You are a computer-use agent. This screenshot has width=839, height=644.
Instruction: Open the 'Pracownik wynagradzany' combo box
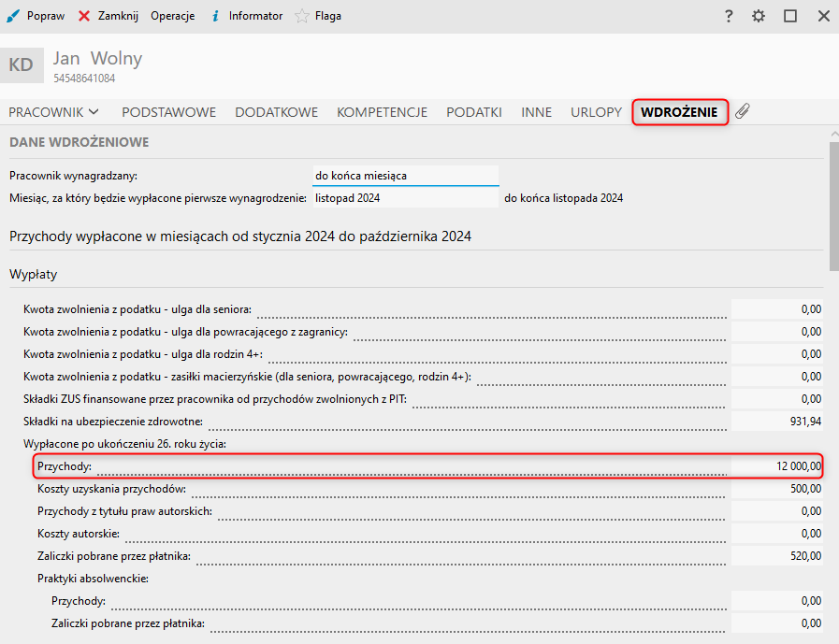click(x=405, y=175)
